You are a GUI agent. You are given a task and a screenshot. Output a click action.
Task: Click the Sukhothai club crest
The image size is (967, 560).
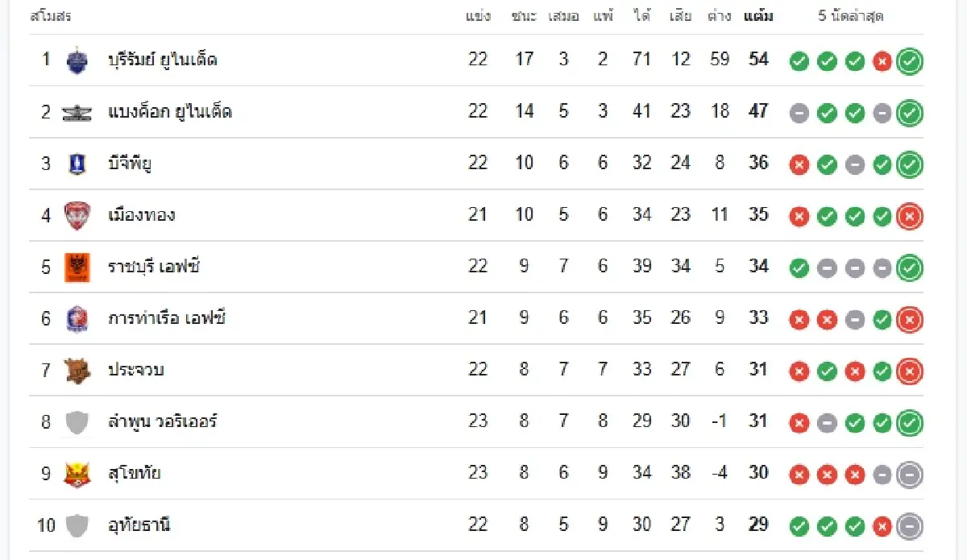click(77, 474)
